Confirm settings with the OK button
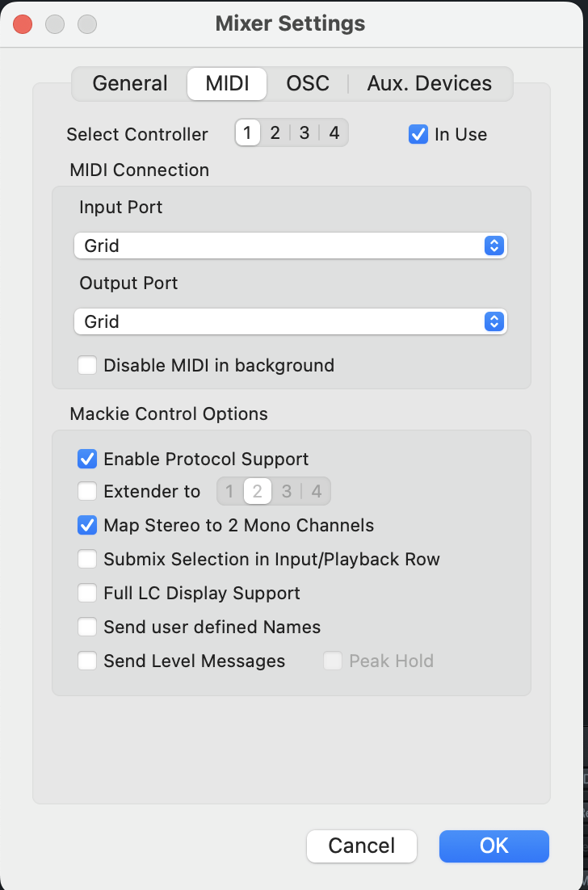The image size is (588, 890). (493, 846)
